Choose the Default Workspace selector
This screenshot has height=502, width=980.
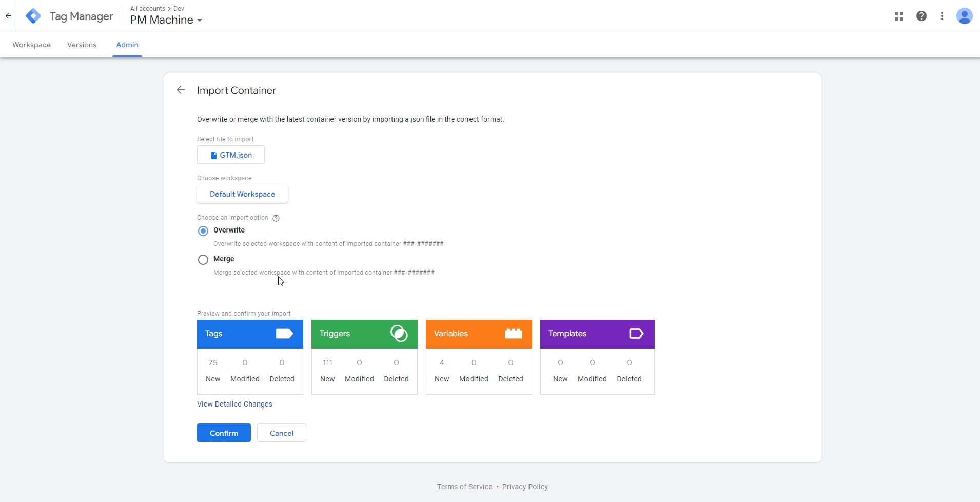pyautogui.click(x=242, y=194)
